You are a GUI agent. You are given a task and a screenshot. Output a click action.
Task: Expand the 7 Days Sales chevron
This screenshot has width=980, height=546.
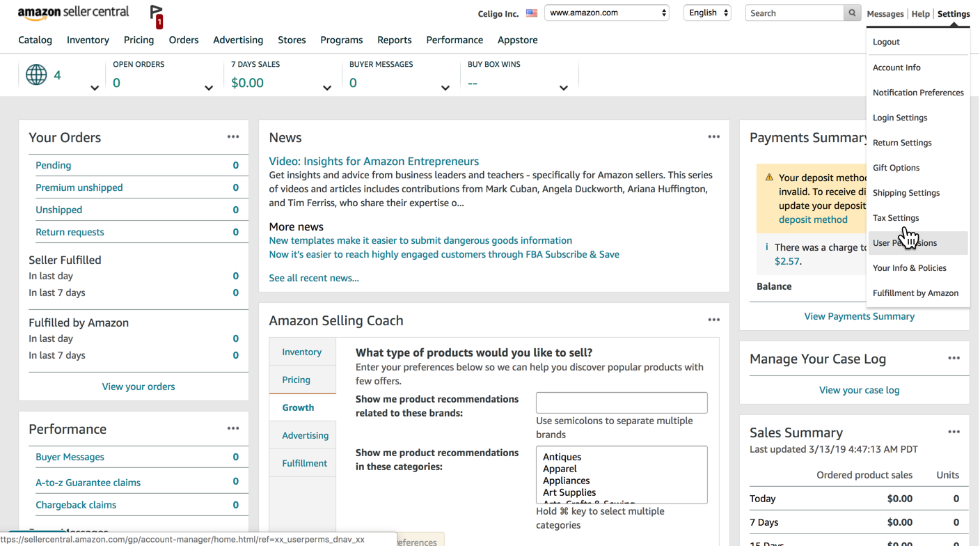(x=326, y=88)
